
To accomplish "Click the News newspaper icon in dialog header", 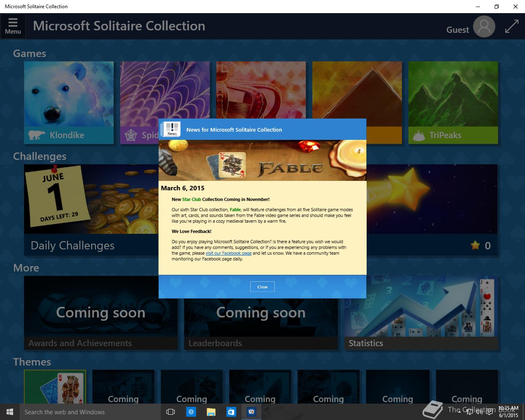I will point(171,129).
